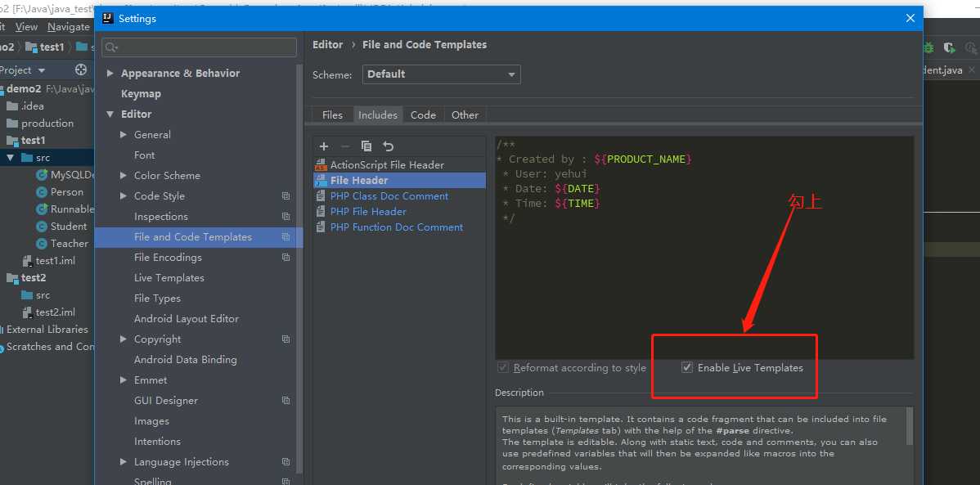Toggle Enable Live Templates checkbox
Screen dimensions: 980x485
[687, 367]
